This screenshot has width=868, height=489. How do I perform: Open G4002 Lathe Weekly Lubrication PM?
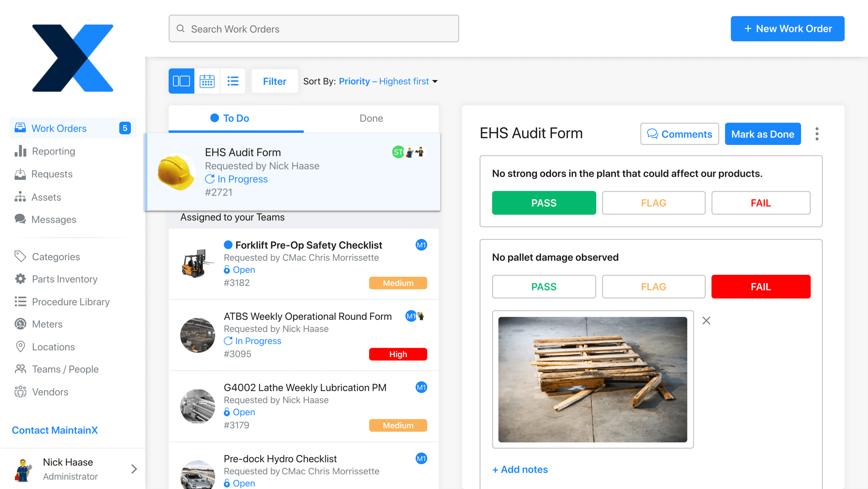[x=304, y=407]
